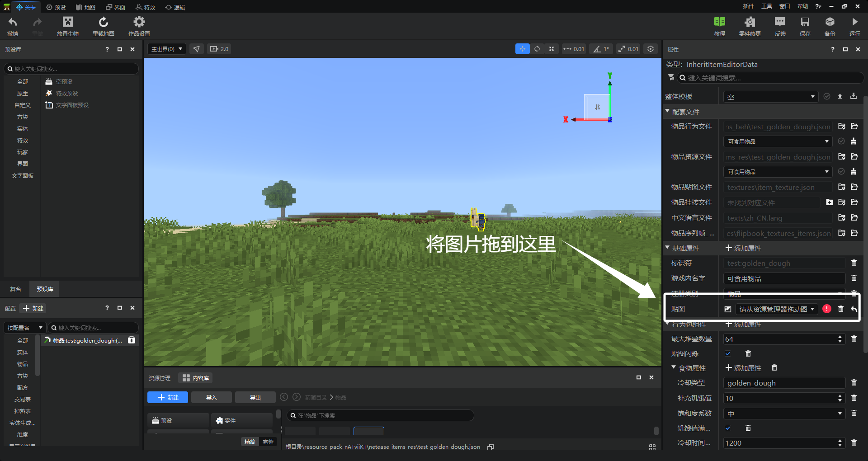Click 新建 in the 配置 panel header

point(33,308)
